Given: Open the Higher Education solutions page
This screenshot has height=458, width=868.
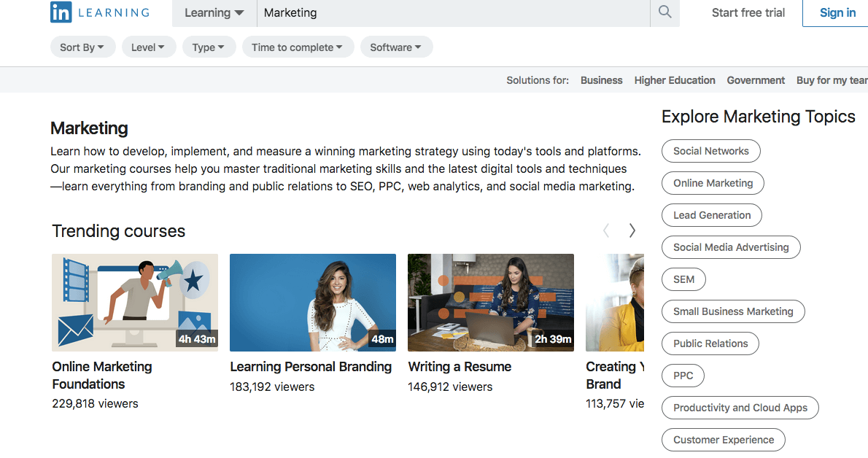Looking at the screenshot, I should tap(674, 80).
